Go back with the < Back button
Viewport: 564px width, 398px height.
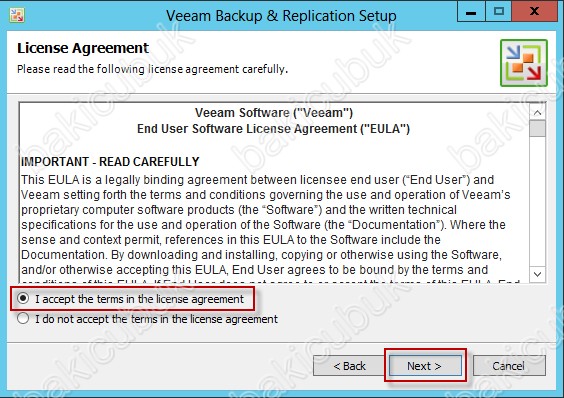coord(349,366)
